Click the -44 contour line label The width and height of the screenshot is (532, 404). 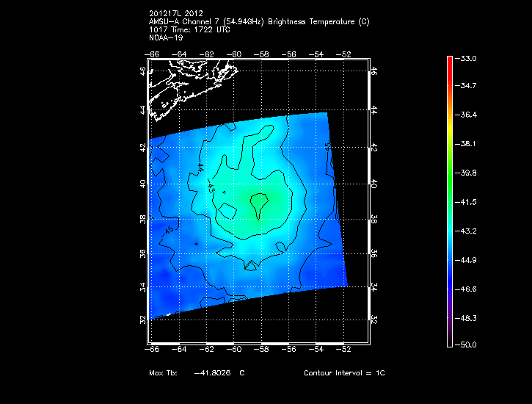coord(200,167)
